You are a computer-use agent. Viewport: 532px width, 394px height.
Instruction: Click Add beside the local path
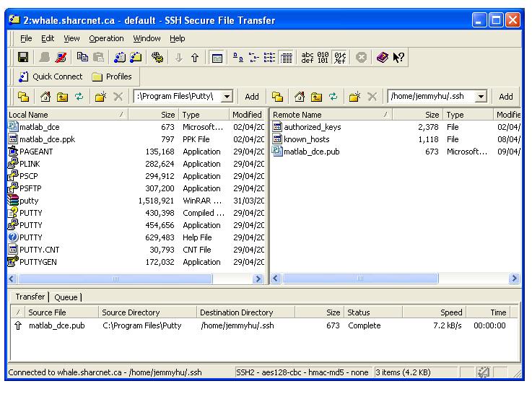(x=251, y=97)
